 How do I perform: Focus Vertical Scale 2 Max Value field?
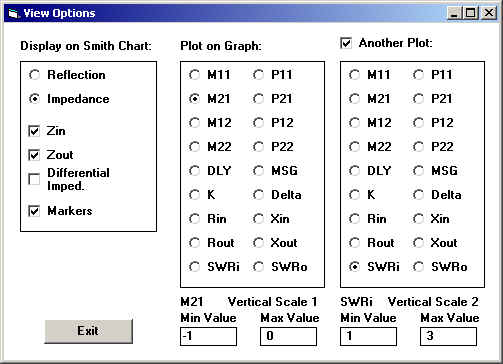[448, 336]
